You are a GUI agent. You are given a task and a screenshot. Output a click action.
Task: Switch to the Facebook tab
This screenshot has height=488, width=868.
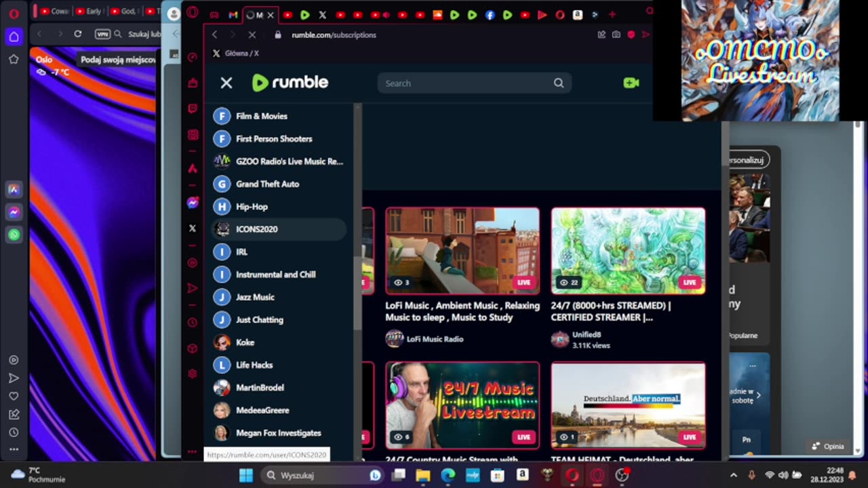tap(490, 14)
